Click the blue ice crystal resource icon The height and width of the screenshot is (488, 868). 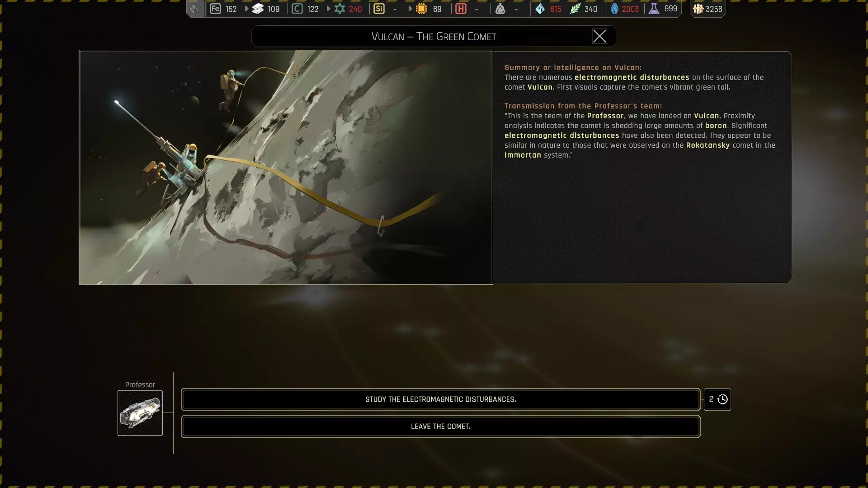point(540,9)
